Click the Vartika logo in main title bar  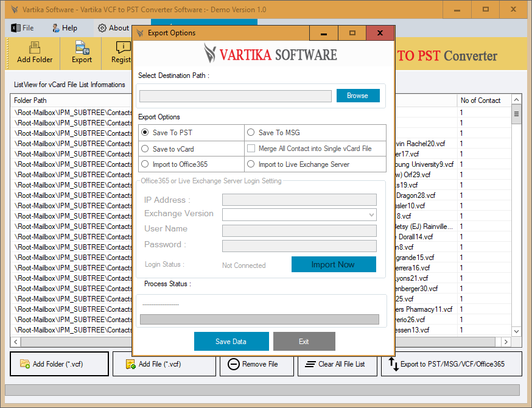pos(15,10)
